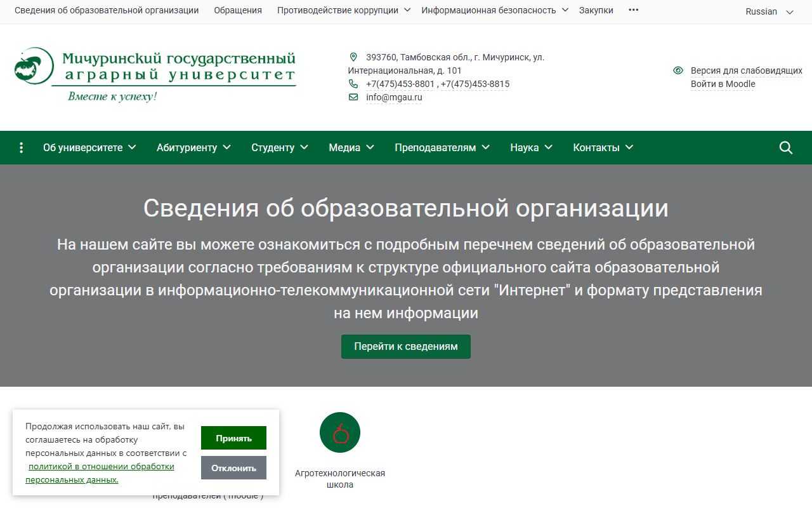Expand the Об университете menu
This screenshot has width=812, height=508.
pos(89,148)
